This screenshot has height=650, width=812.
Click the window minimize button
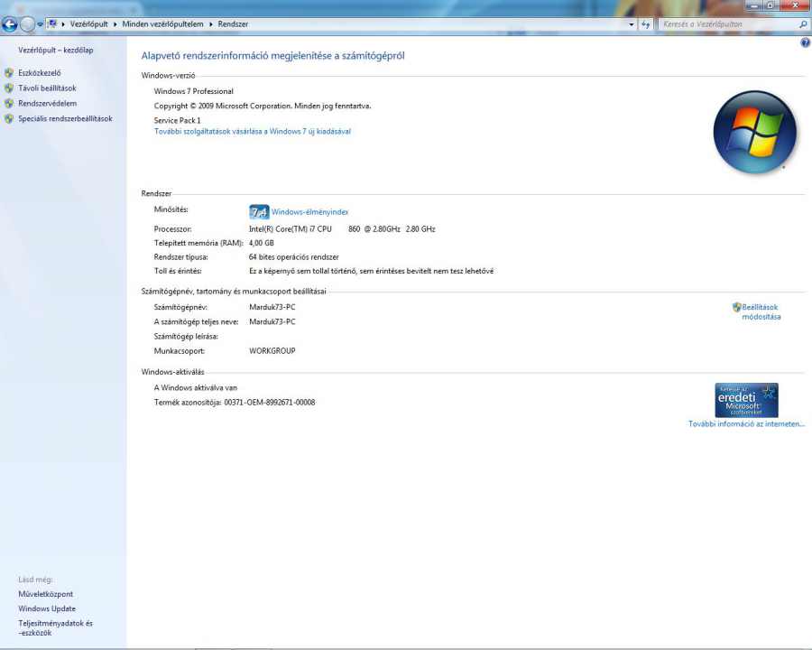(x=755, y=5)
